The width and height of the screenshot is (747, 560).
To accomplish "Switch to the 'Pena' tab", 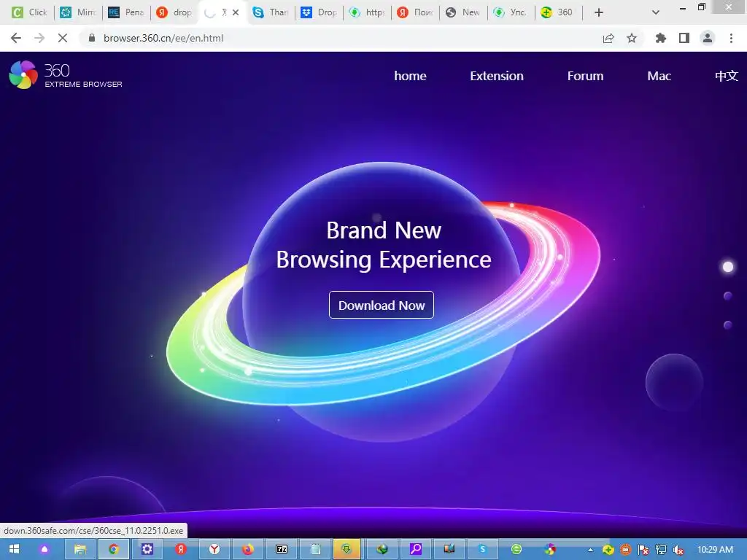I will tap(126, 12).
